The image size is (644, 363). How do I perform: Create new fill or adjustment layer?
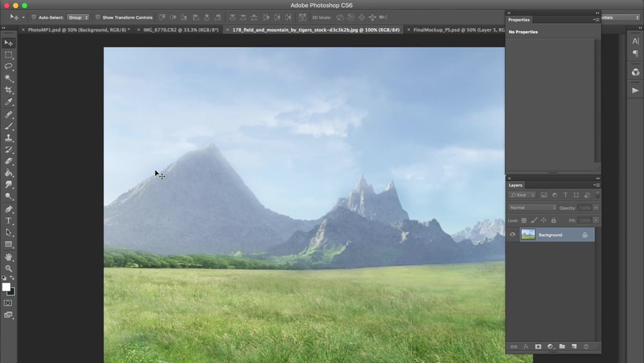point(550,347)
